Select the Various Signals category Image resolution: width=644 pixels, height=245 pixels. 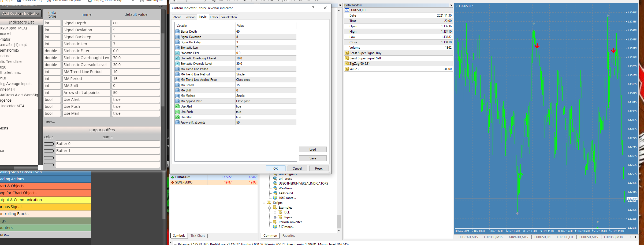pyautogui.click(x=46, y=207)
